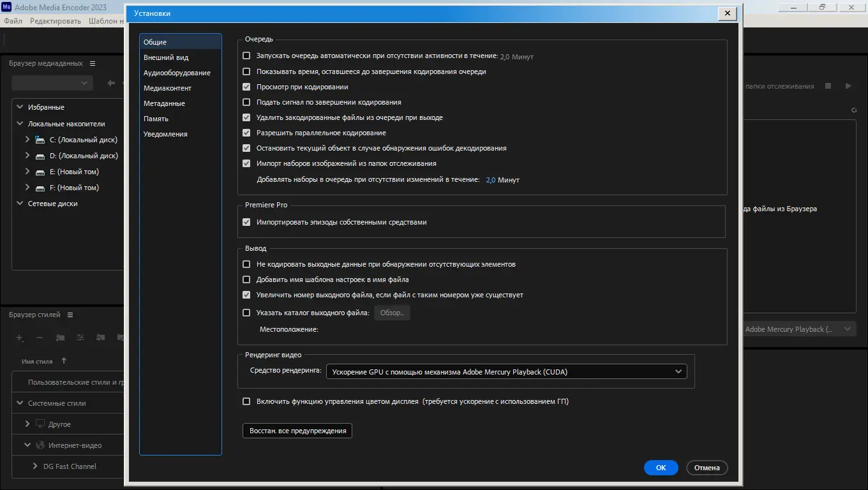This screenshot has width=868, height=490.
Task: Click the Отмена button
Action: pyautogui.click(x=707, y=468)
